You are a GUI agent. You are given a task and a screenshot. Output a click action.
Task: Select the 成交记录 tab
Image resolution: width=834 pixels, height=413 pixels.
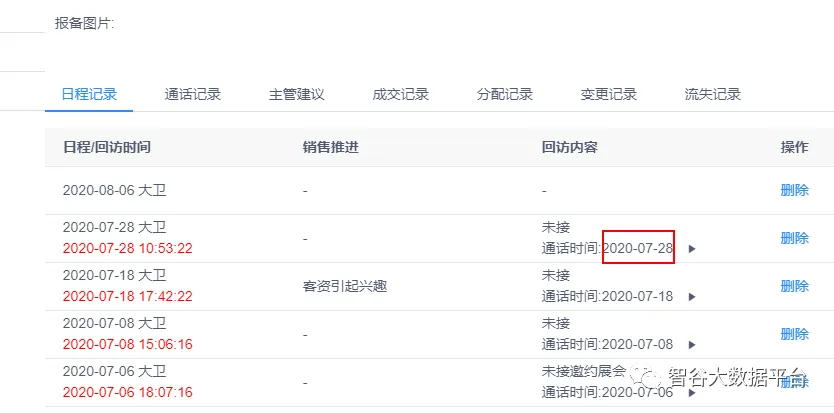coord(400,95)
